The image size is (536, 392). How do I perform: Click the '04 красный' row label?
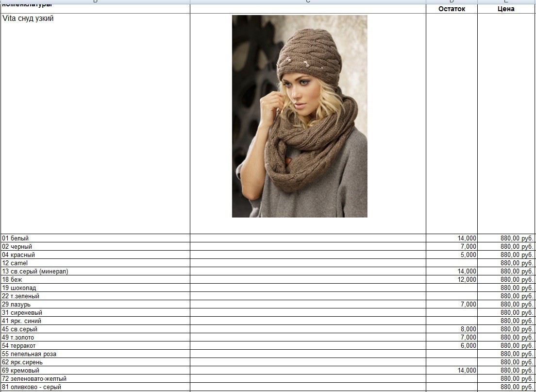coord(95,255)
